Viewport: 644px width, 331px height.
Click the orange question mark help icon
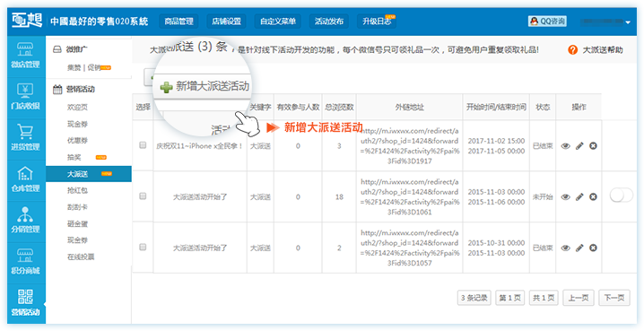click(572, 50)
